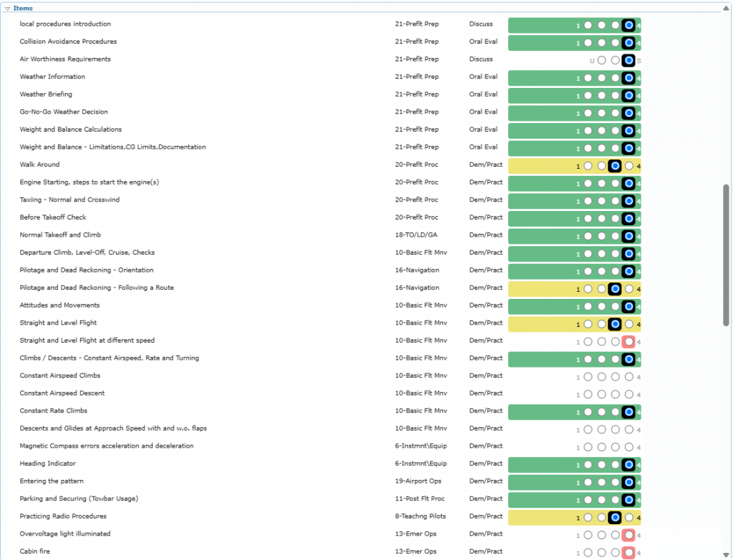733x560 pixels.
Task: Click 'Cabin fire' item name
Action: 34,551
